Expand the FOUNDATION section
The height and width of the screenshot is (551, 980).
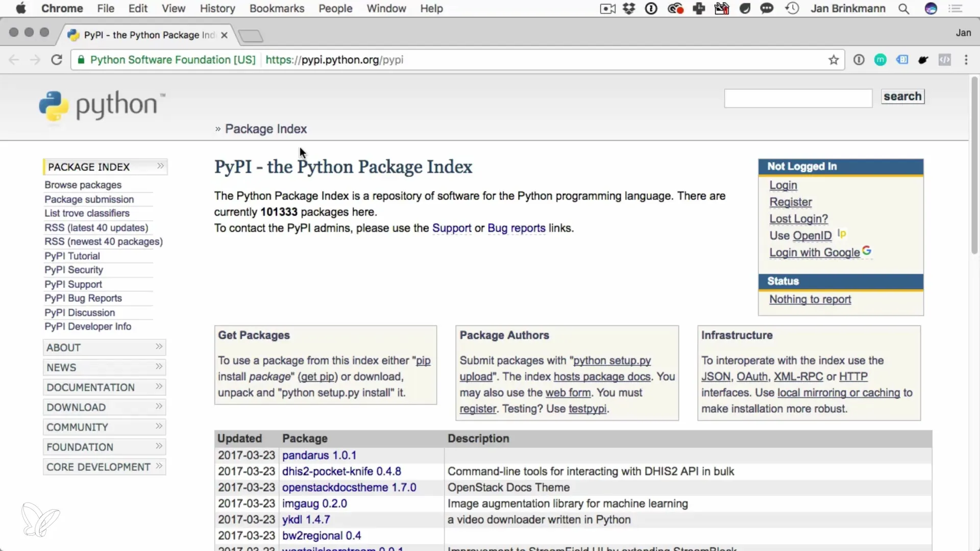coord(105,447)
